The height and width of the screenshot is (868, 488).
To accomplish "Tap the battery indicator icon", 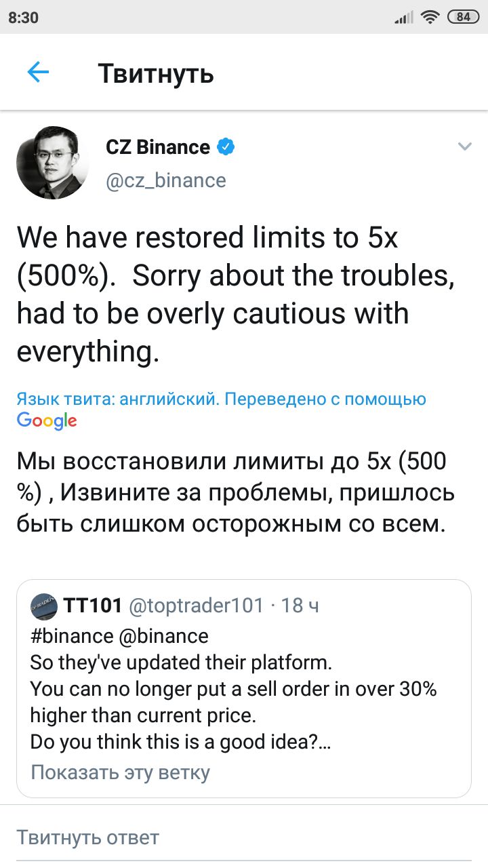I will click(x=462, y=18).
